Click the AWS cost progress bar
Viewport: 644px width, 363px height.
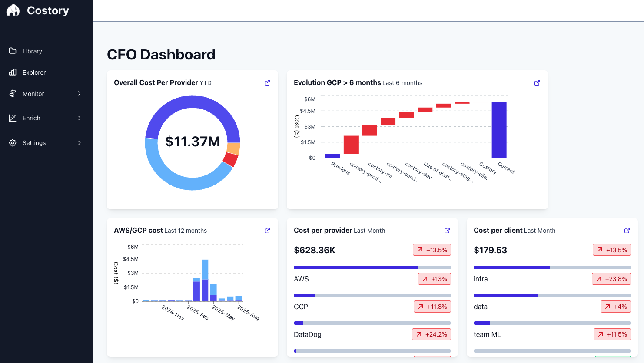[x=372, y=267]
